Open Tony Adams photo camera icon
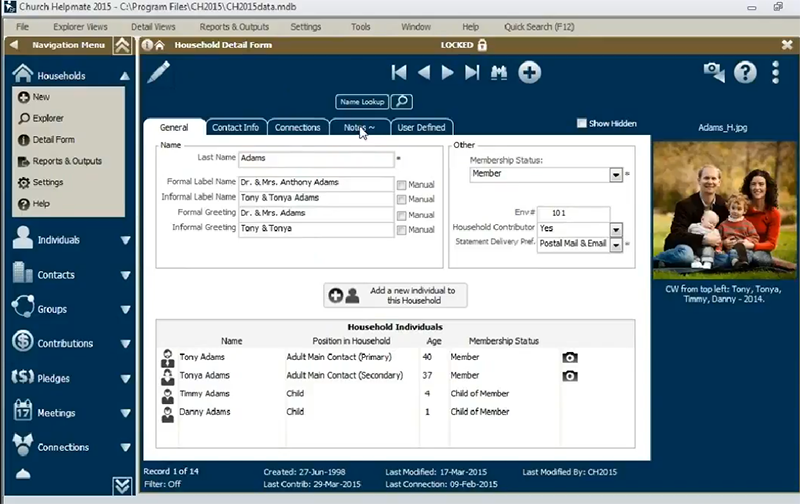This screenshot has width=800, height=504. tap(570, 357)
